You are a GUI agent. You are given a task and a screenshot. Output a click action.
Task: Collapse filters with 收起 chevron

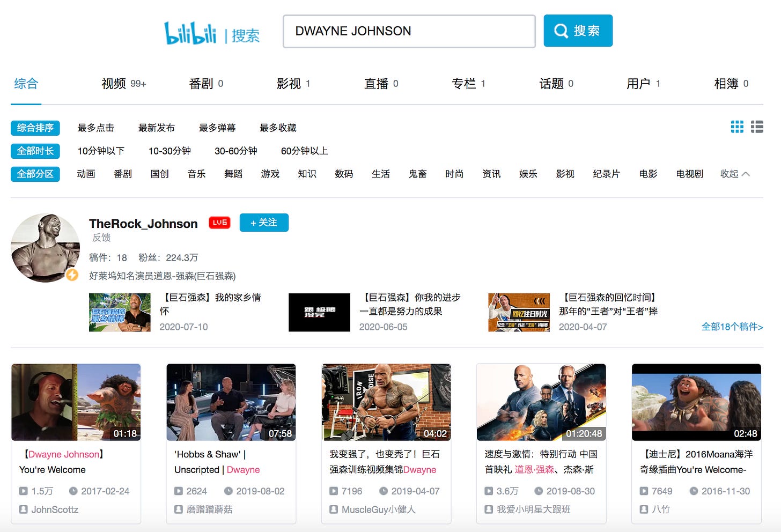click(x=734, y=174)
